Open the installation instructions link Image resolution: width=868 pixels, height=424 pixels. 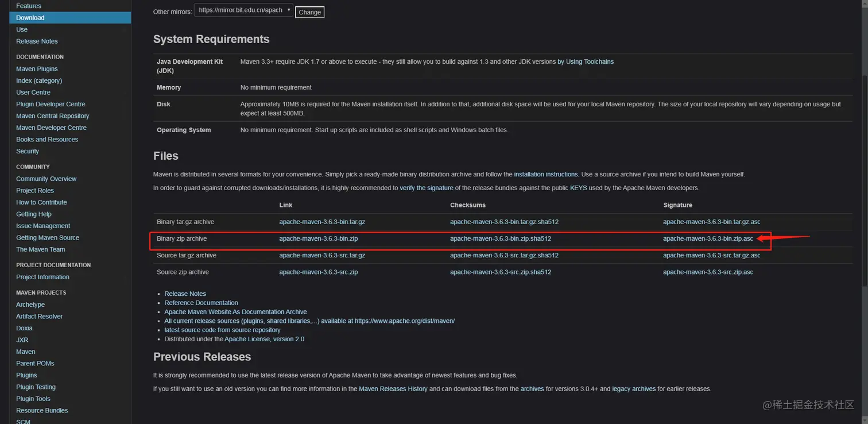(546, 174)
